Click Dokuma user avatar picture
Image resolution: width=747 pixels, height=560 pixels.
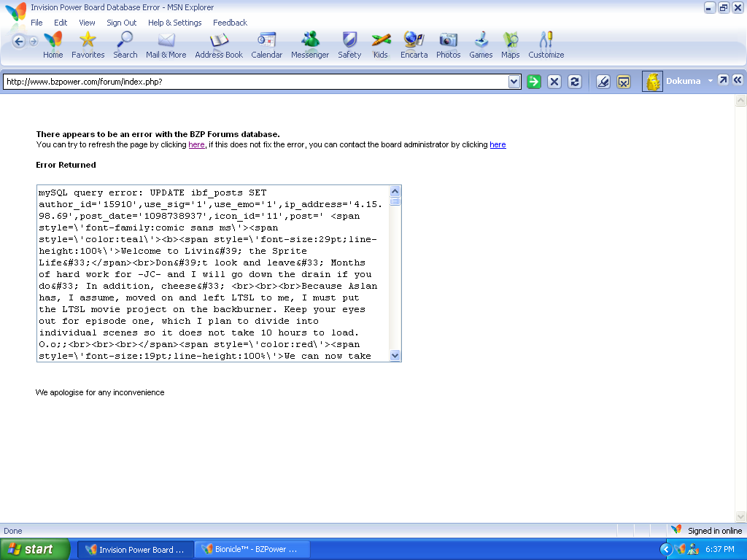(652, 81)
